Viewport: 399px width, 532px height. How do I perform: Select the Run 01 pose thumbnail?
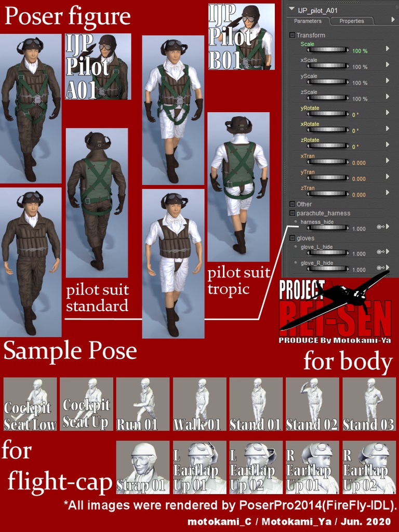pyautogui.click(x=143, y=404)
